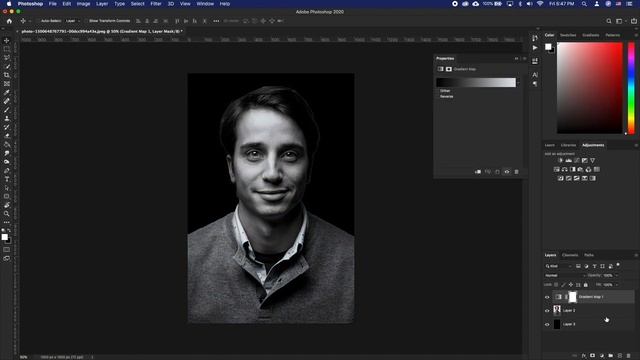Open the gradient picker dropdown arrow
Viewport: 640px width, 360px height.
pyautogui.click(x=518, y=83)
